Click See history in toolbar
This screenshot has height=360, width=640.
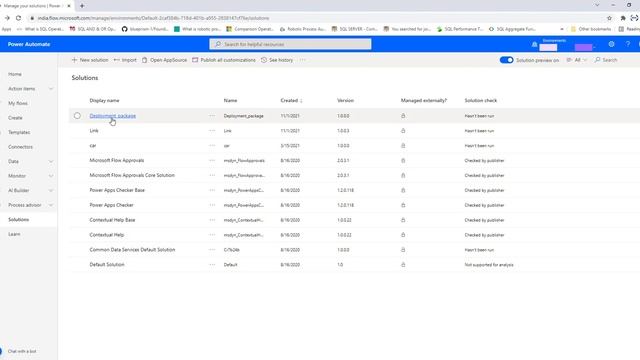point(277,60)
